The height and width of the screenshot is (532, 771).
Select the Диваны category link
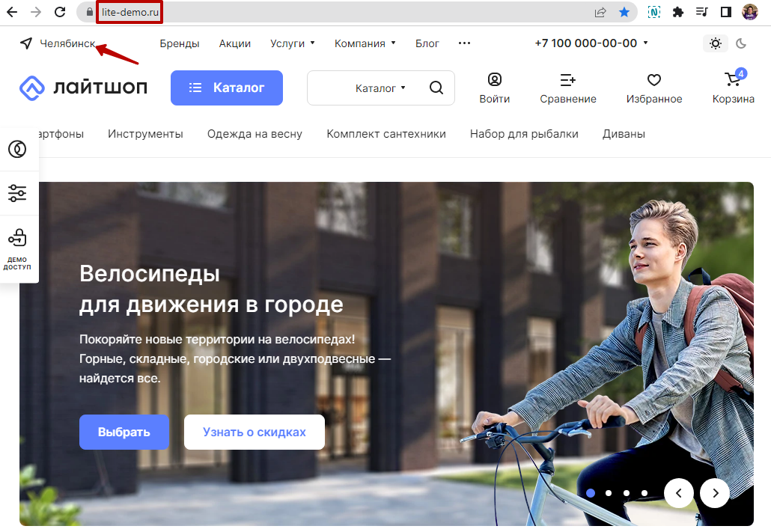tap(624, 134)
